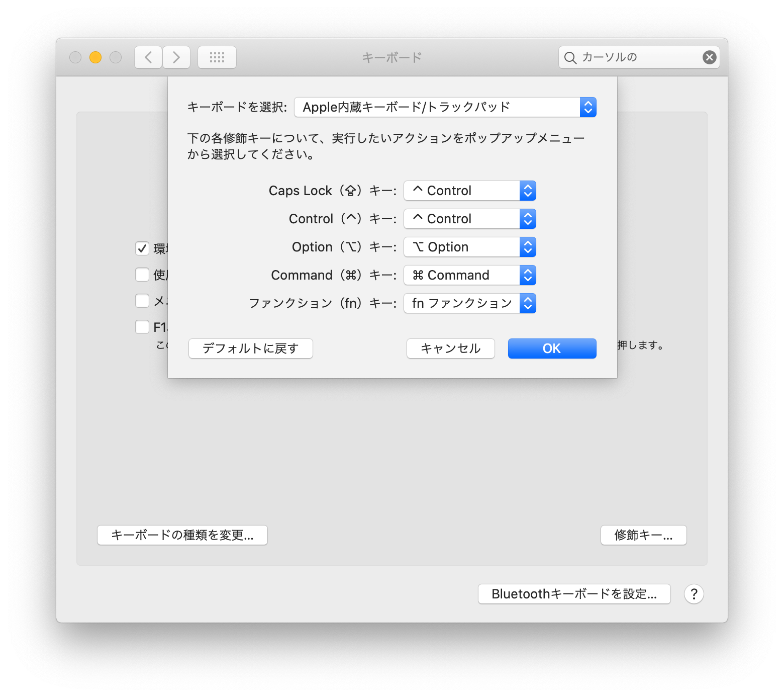Image resolution: width=784 pixels, height=697 pixels.
Task: Clear the search field text
Action: (709, 57)
